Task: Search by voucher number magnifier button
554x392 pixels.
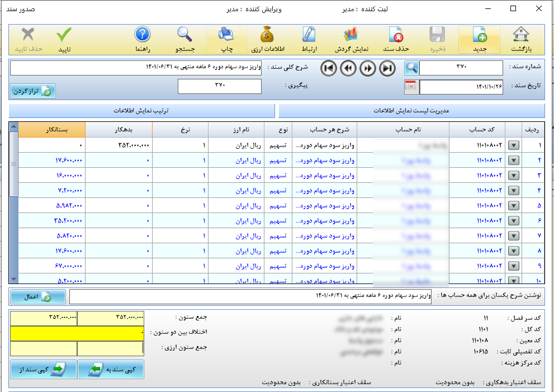Action: 411,68
